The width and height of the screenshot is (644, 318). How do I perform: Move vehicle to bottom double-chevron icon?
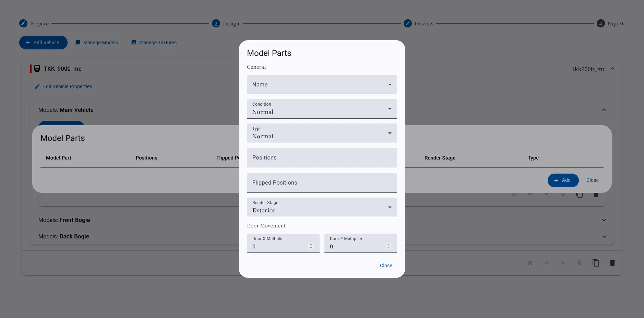[579, 263]
